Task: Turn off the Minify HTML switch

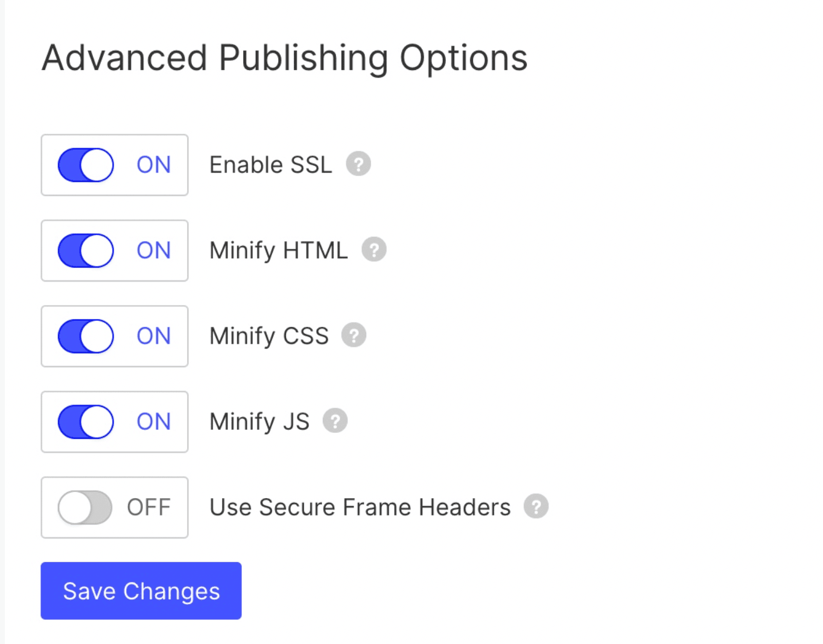Action: click(86, 251)
